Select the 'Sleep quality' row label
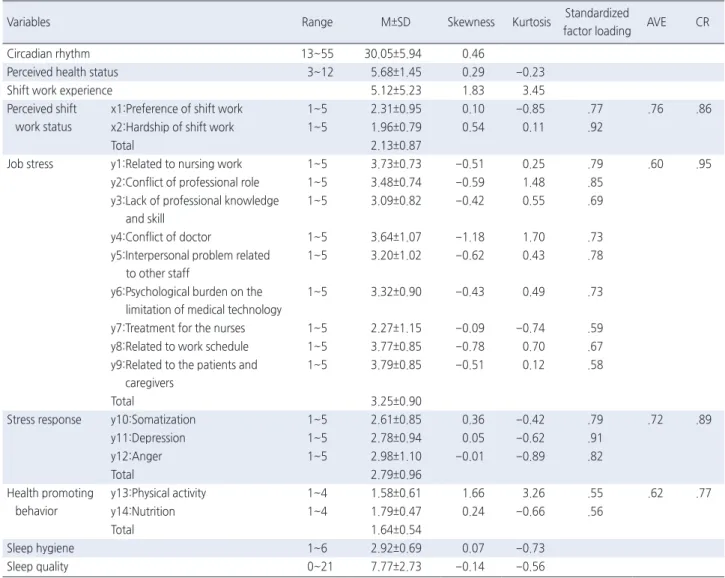Screen dimensions: 725x578 click(x=37, y=566)
